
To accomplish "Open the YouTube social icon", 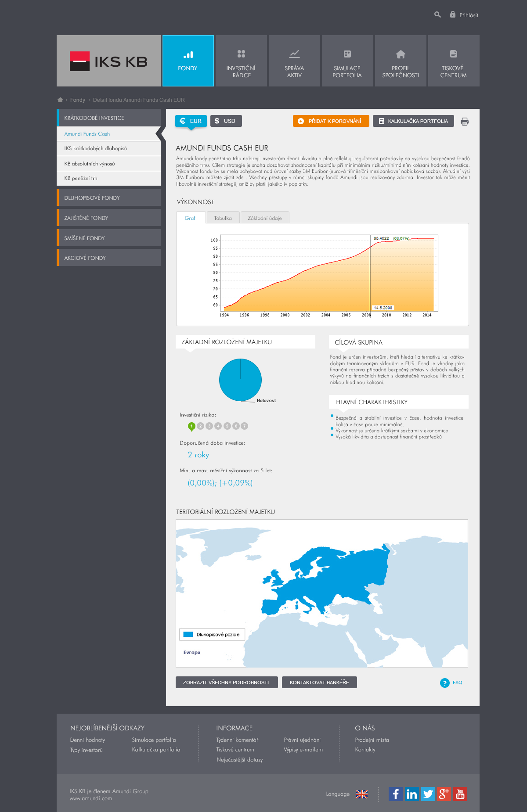I will pos(460,794).
